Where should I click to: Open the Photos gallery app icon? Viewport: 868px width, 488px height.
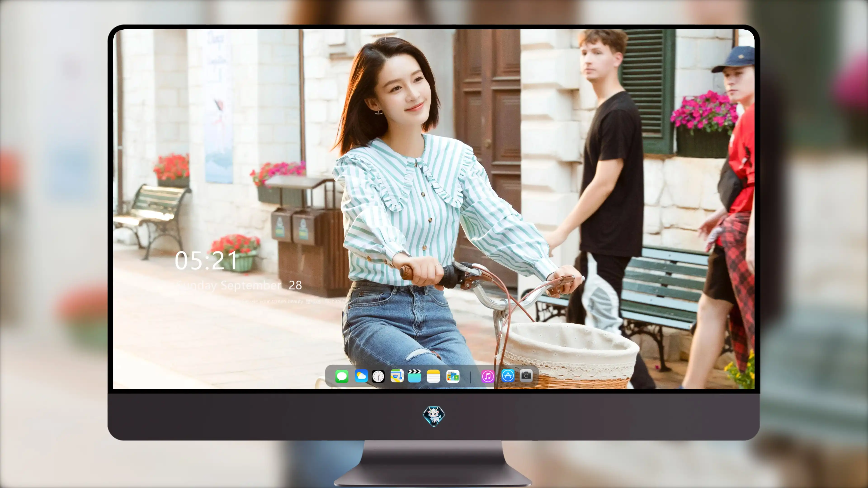(x=453, y=376)
